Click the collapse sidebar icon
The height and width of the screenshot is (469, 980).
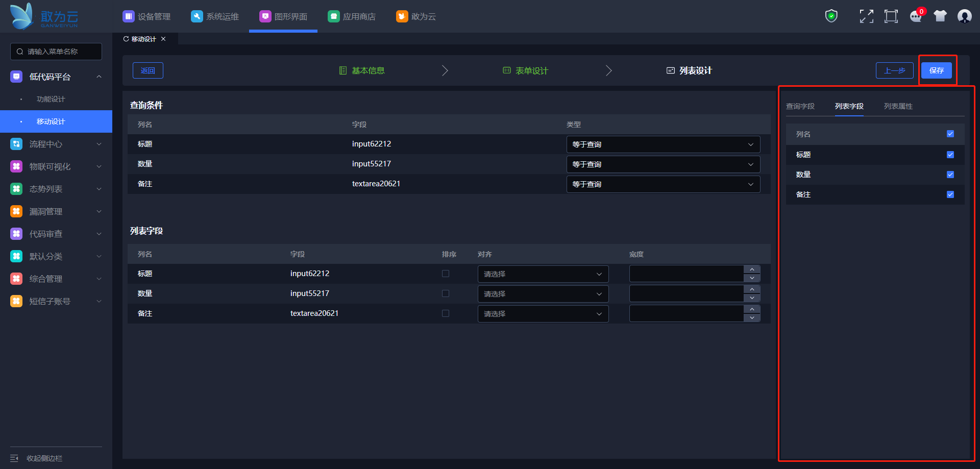click(x=14, y=458)
